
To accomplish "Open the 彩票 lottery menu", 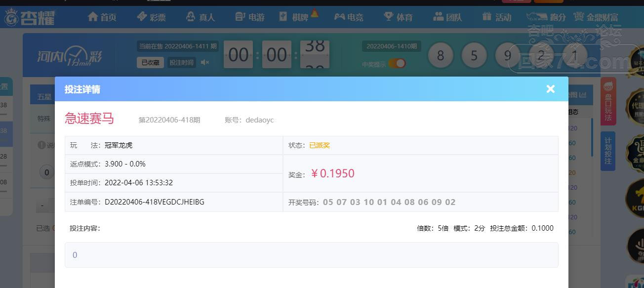I will pyautogui.click(x=151, y=17).
